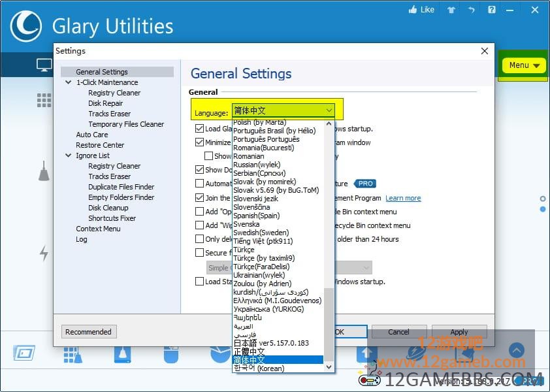Collapse the Ignore List tree node
The height and width of the screenshot is (392, 550).
(69, 155)
